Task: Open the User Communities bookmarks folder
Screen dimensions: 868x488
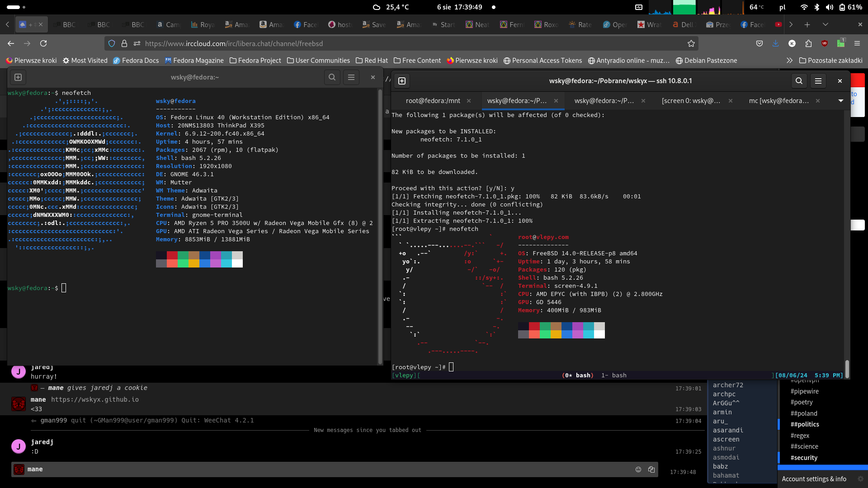Action: click(x=318, y=61)
